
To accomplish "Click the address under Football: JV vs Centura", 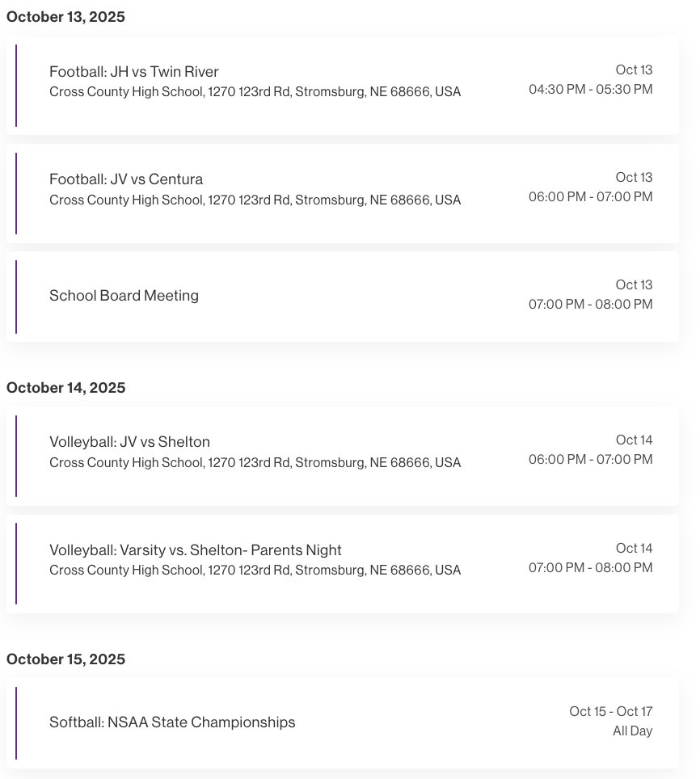I will pos(255,200).
